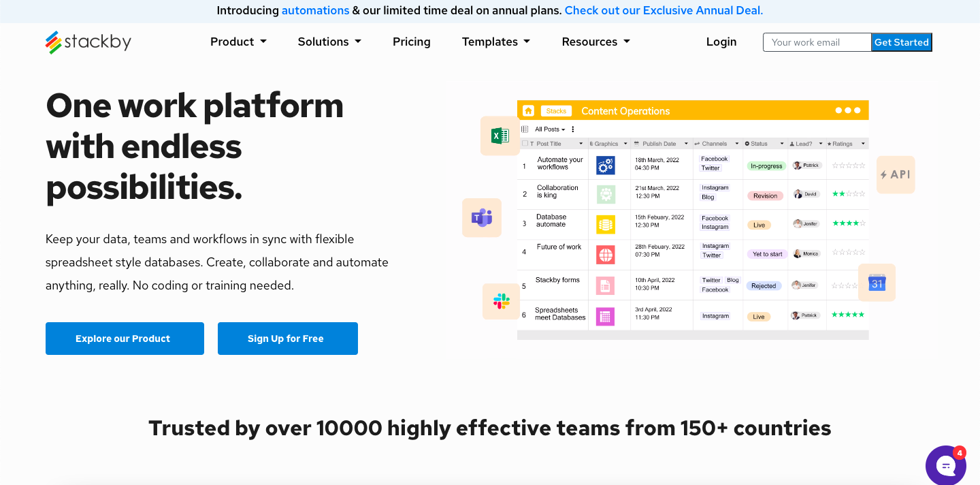Click the '18th March, 2022' publish date
Screen dimensions: 980x485
[657, 159]
